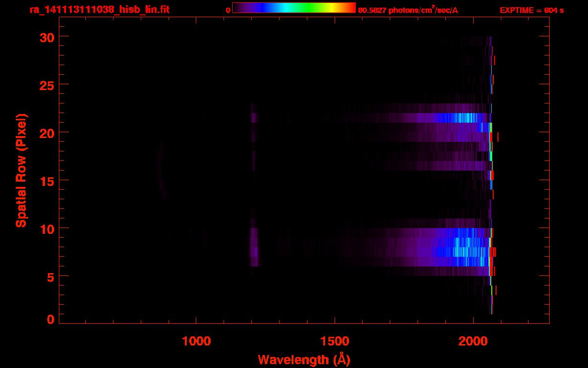The height and width of the screenshot is (368, 588).
Task: Click the Spatial Row (Pixel) axis label
Action: pos(21,171)
